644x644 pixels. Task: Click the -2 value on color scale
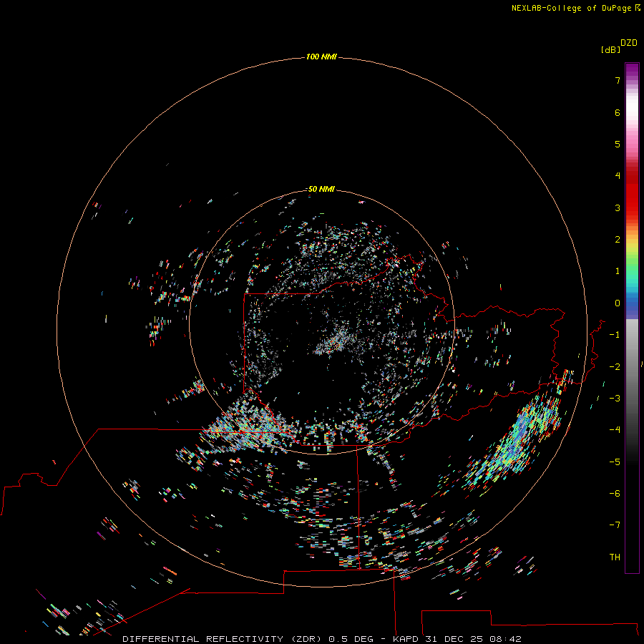(615, 367)
